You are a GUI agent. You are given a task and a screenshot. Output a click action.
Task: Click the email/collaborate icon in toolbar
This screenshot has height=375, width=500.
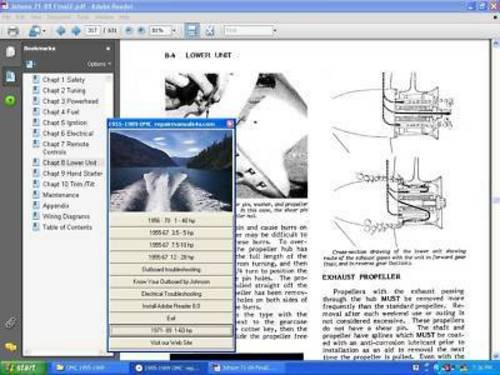34,31
